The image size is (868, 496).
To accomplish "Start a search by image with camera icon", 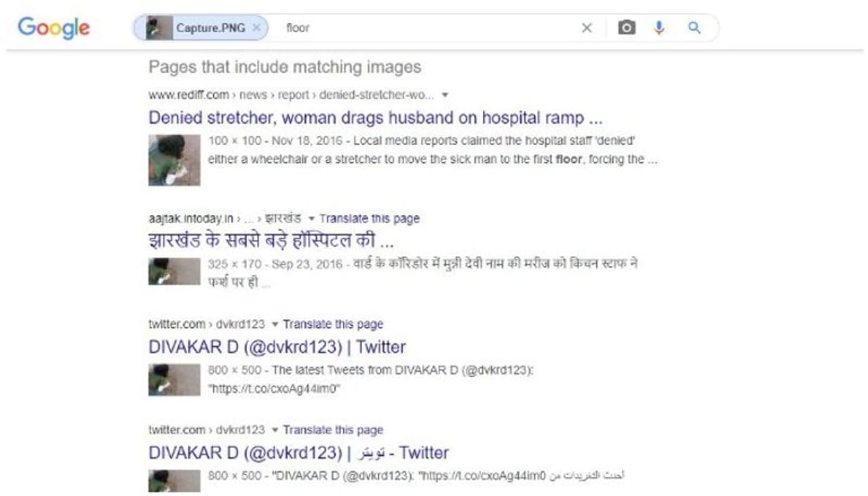I will point(627,28).
